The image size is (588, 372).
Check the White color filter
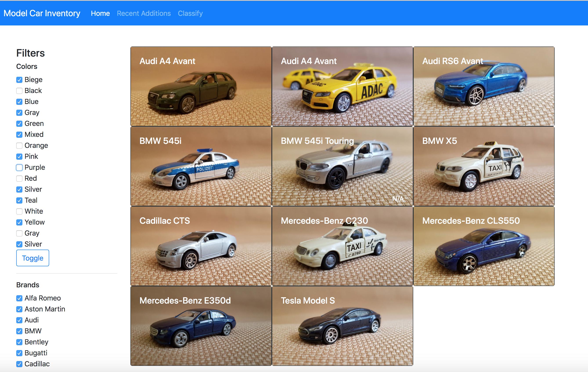[x=19, y=211]
